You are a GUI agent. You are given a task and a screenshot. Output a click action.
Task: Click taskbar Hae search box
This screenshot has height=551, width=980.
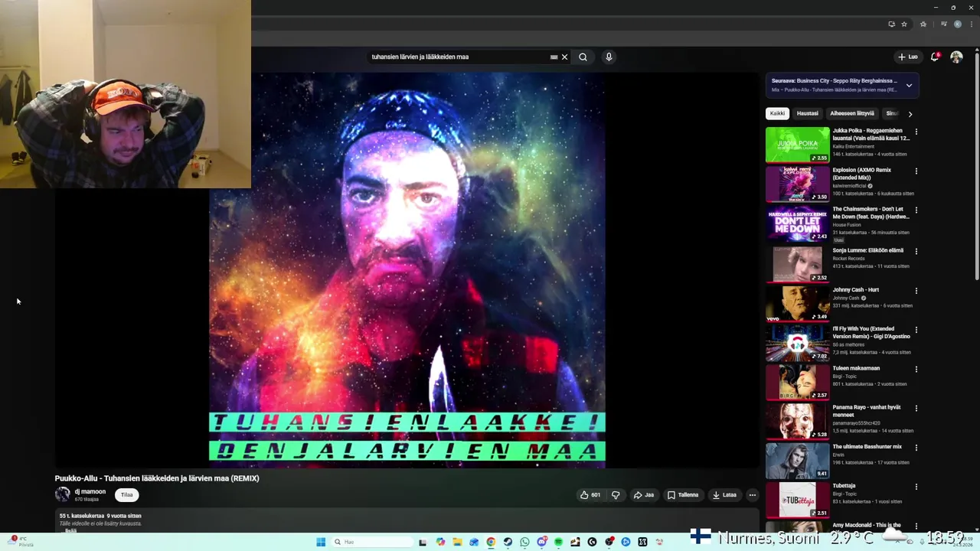(373, 542)
